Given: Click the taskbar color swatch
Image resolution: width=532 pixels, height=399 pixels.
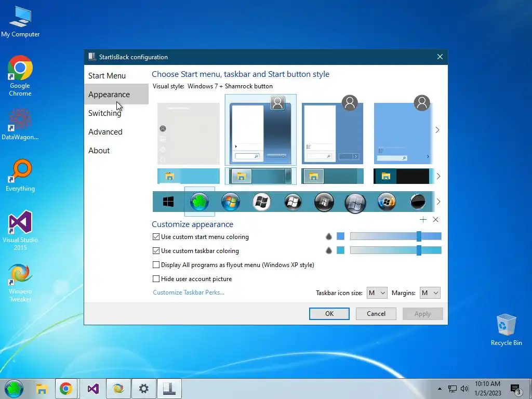Looking at the screenshot, I should [x=340, y=250].
